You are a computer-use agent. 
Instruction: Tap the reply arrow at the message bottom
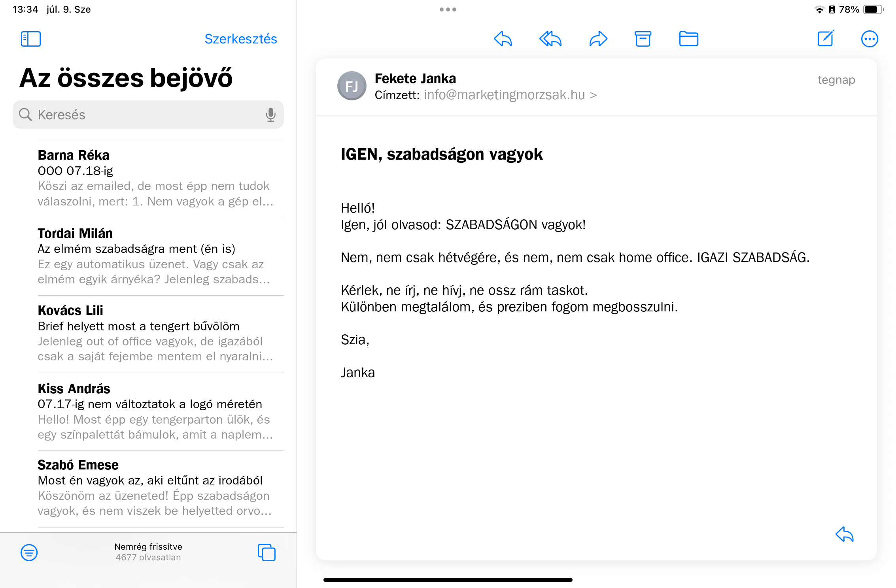pyautogui.click(x=845, y=534)
